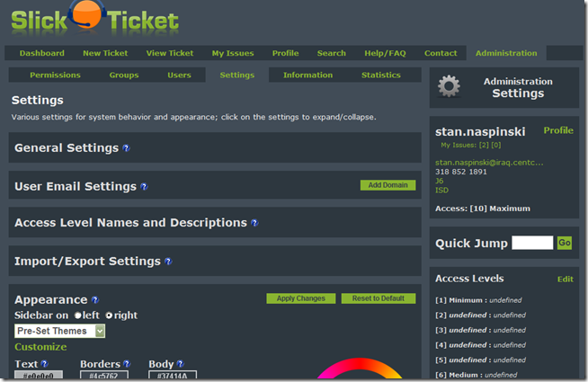Click the Apply Changes button
The image size is (588, 382).
click(301, 298)
